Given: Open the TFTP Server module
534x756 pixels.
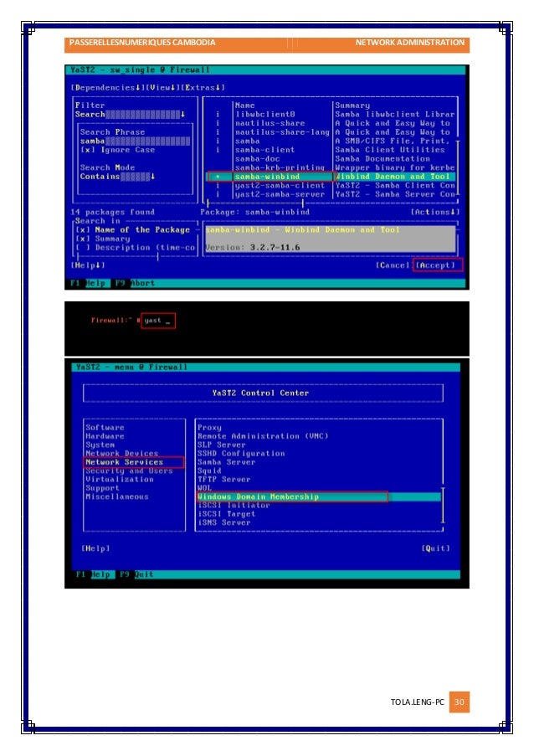Looking at the screenshot, I should click(x=224, y=479).
